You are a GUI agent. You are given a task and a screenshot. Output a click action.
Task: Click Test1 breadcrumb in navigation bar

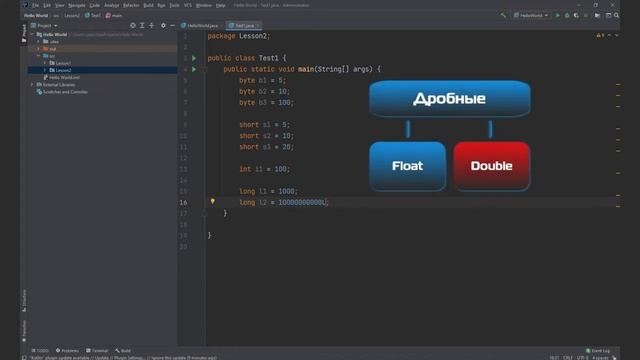(93, 16)
